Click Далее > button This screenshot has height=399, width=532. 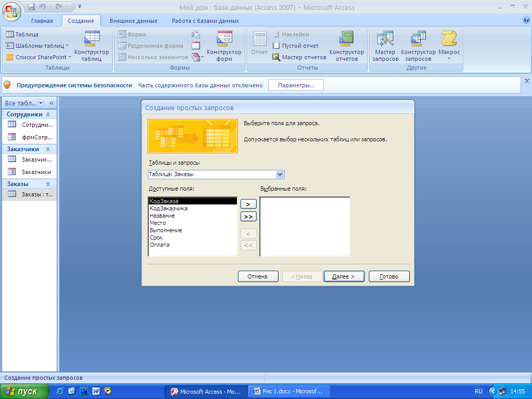coord(344,276)
